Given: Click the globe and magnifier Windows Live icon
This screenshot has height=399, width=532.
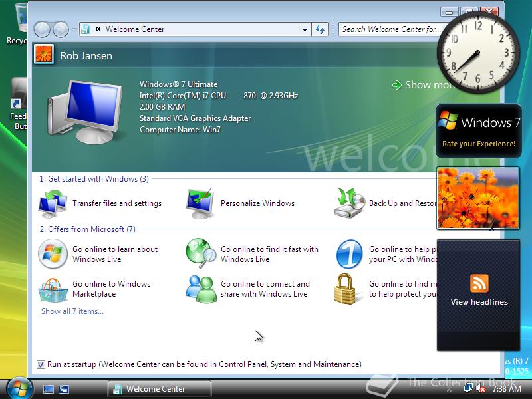Looking at the screenshot, I should 201,253.
